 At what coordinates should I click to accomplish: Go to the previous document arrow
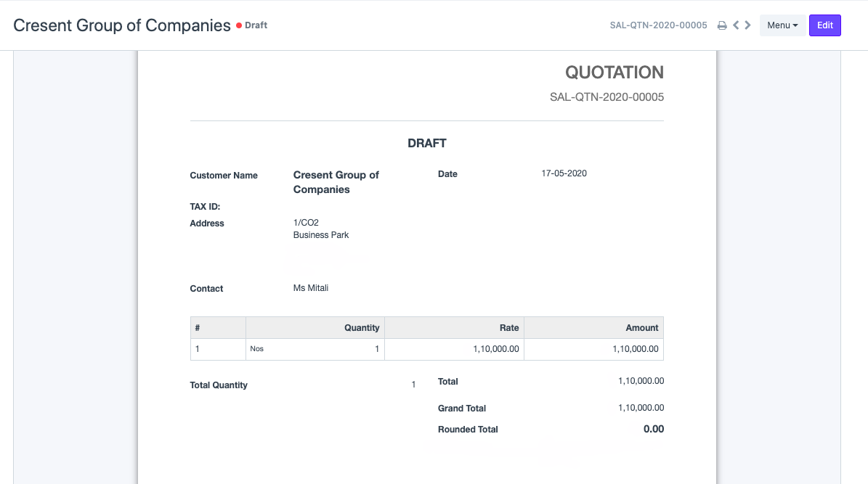pos(736,25)
